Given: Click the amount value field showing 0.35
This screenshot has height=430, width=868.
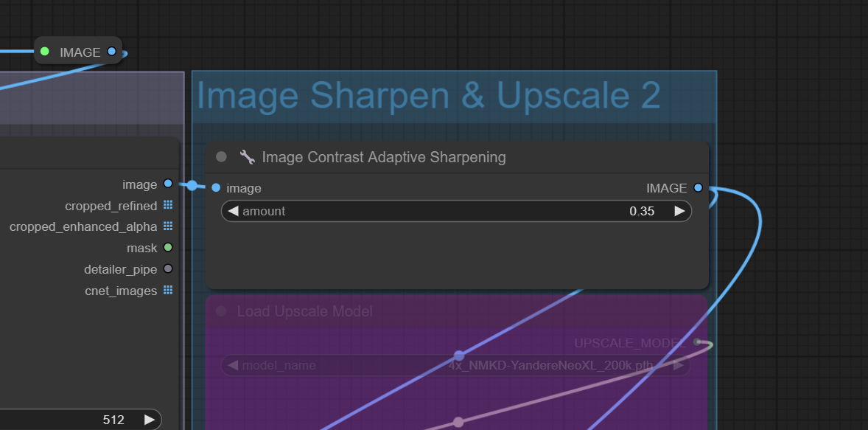Looking at the screenshot, I should point(457,212).
